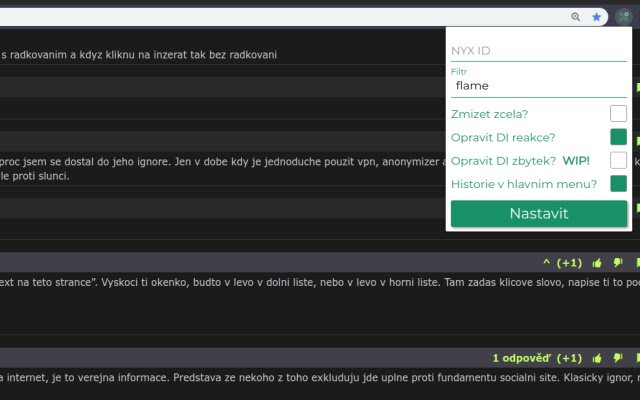
Task: Click post text 'Vyskoci ti okenko'
Action: coord(144,282)
